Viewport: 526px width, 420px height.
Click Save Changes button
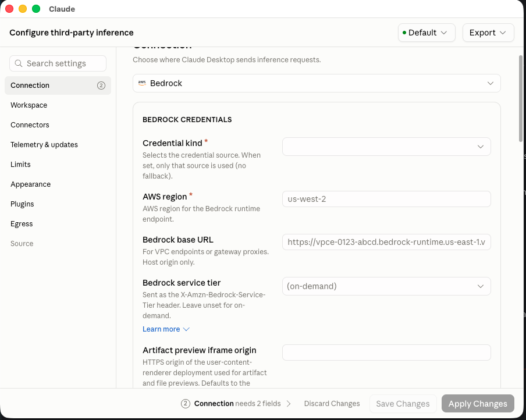403,404
